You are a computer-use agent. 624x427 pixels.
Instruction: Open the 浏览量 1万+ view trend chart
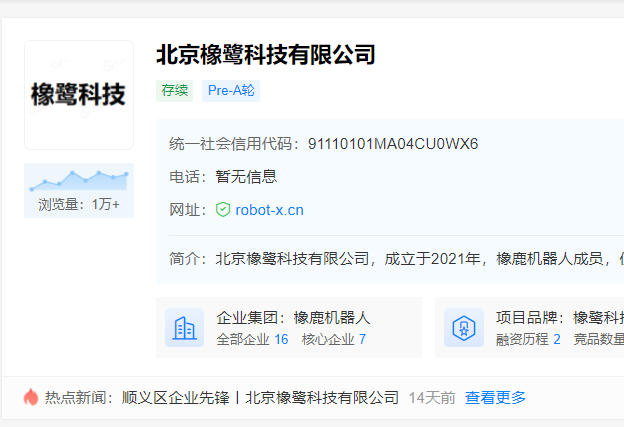pyautogui.click(x=79, y=190)
